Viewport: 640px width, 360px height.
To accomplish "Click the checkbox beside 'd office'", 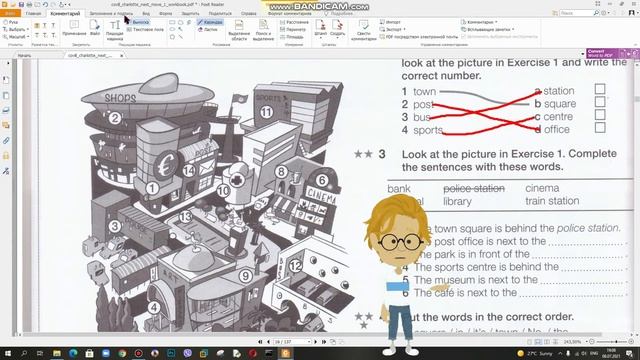I will coord(600,128).
